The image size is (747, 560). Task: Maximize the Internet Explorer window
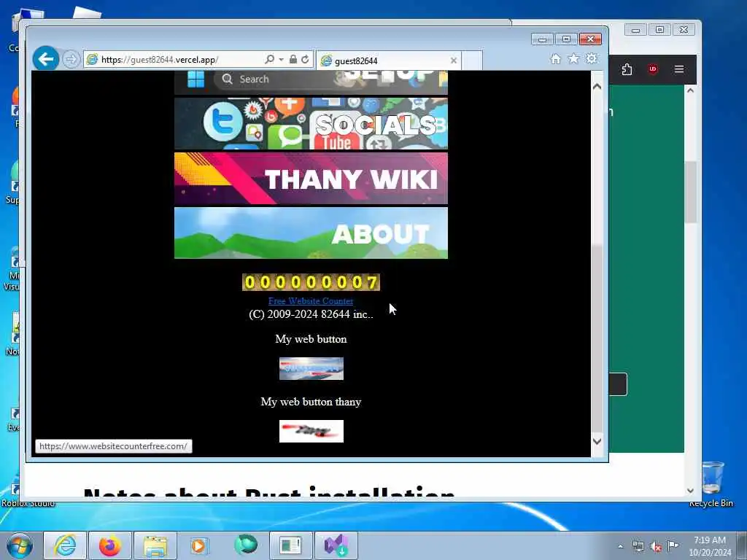566,39
